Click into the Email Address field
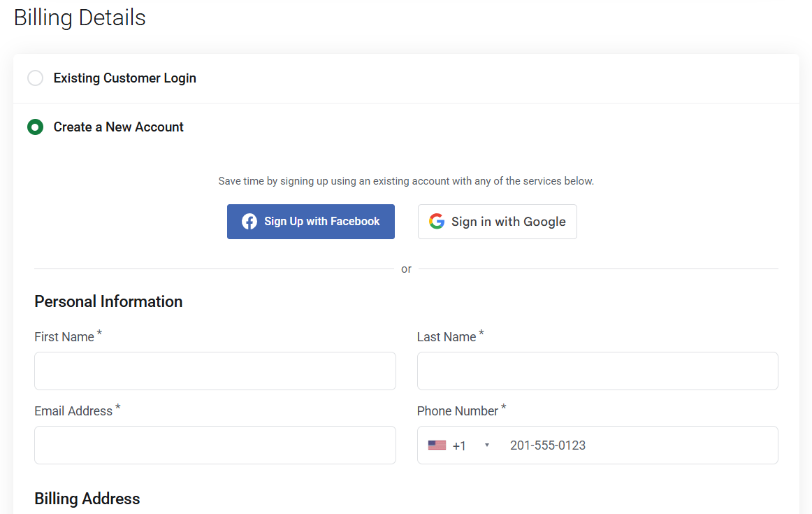Screen dimensions: 812x514 click(215, 445)
